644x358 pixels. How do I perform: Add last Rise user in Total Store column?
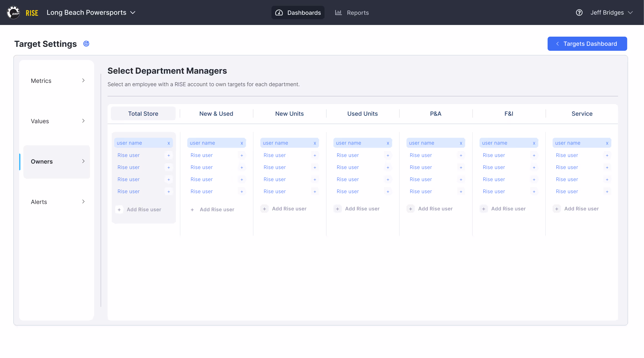169,191
